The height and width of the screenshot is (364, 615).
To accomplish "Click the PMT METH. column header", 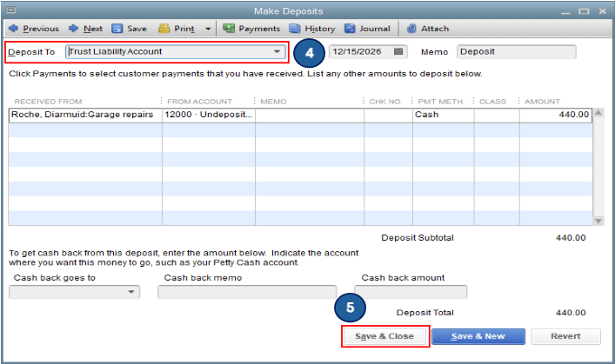I will [441, 102].
